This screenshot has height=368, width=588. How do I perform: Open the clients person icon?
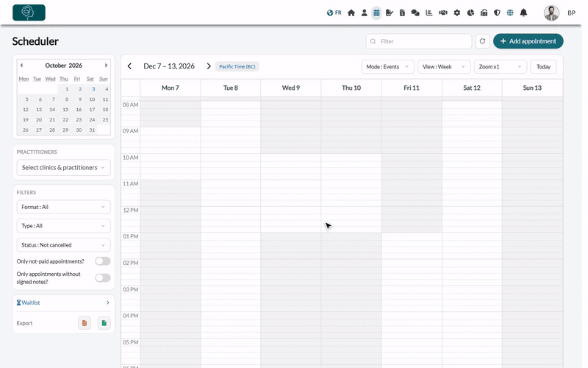364,13
